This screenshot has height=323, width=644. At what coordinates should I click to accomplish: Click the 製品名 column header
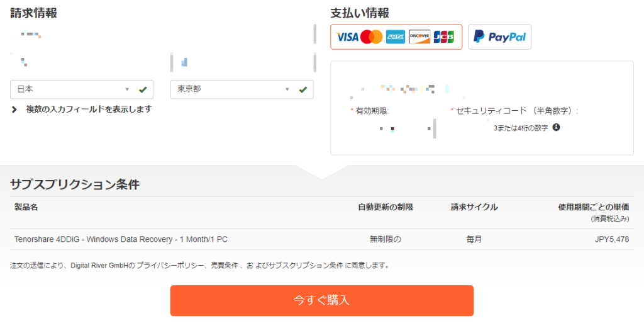coord(26,207)
